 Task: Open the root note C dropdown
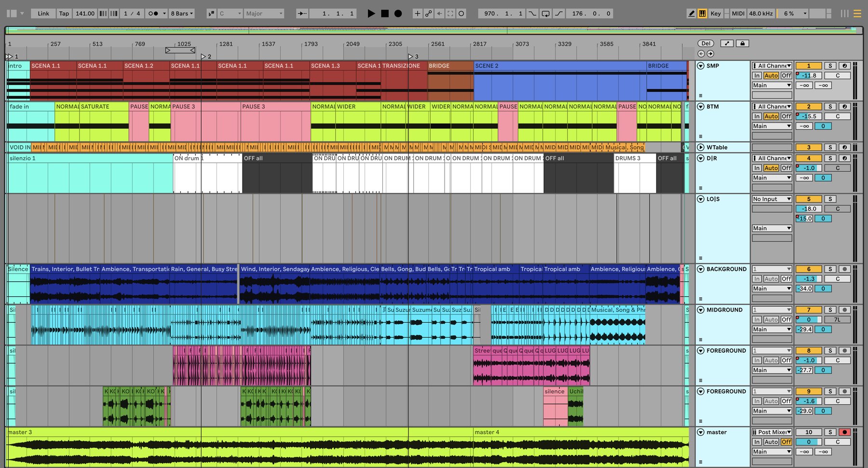tap(230, 14)
